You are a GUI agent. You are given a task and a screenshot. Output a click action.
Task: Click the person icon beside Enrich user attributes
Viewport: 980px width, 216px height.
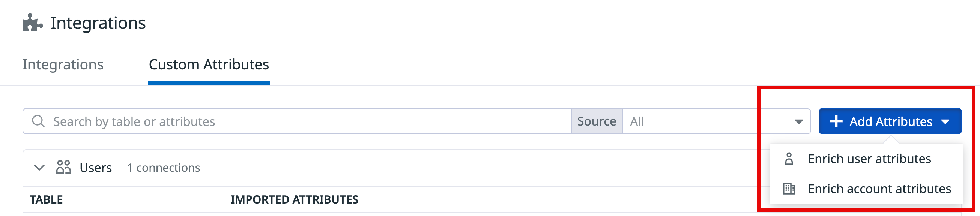click(x=789, y=159)
